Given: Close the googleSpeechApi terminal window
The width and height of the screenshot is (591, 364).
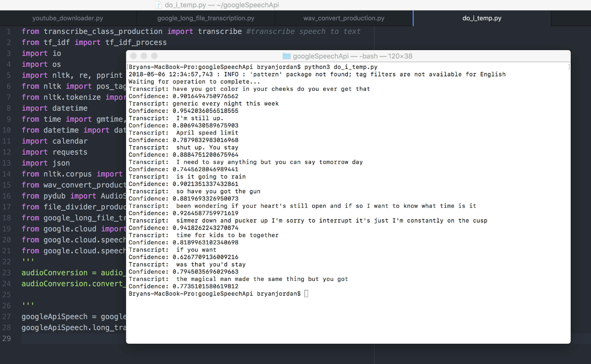Looking at the screenshot, I should tap(133, 56).
